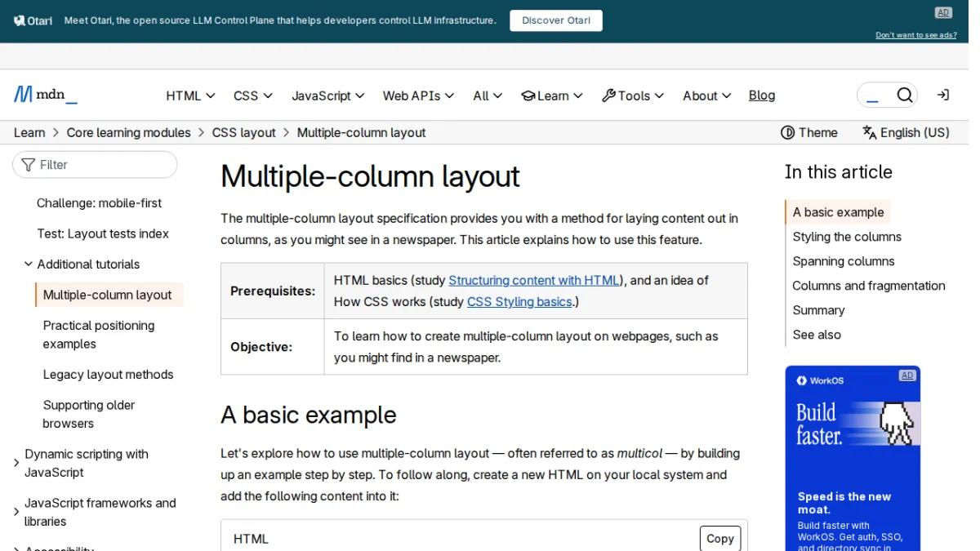Click the WorkOS logo in the sidebar ad
Viewport: 980px width, 551px height.
pos(820,380)
